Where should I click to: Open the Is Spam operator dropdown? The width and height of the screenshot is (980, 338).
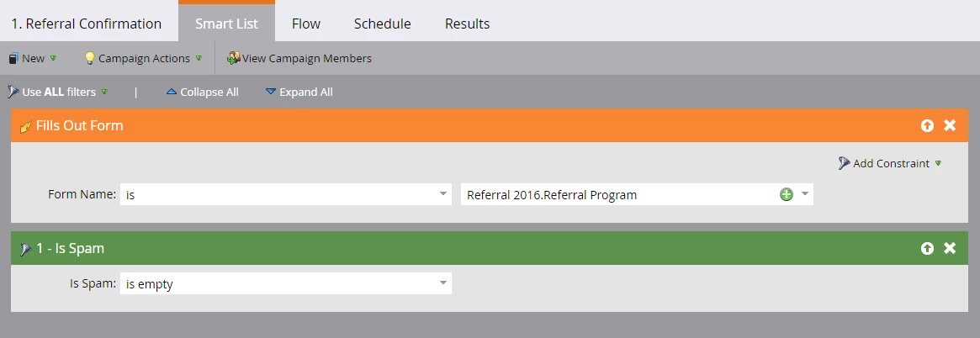point(286,283)
